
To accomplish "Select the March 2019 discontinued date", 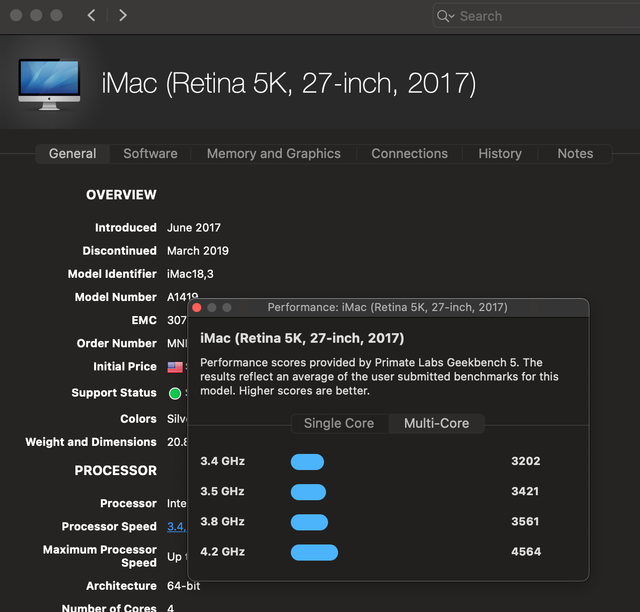I will (x=198, y=251).
